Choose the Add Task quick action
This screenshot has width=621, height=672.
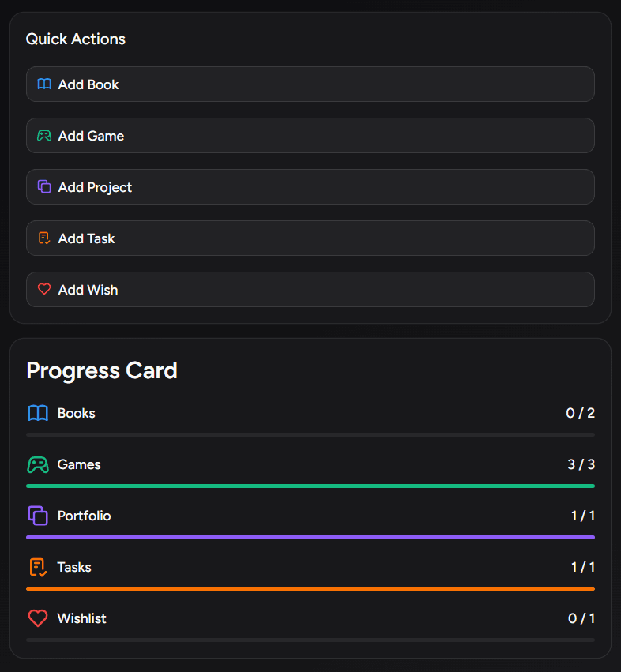[310, 238]
